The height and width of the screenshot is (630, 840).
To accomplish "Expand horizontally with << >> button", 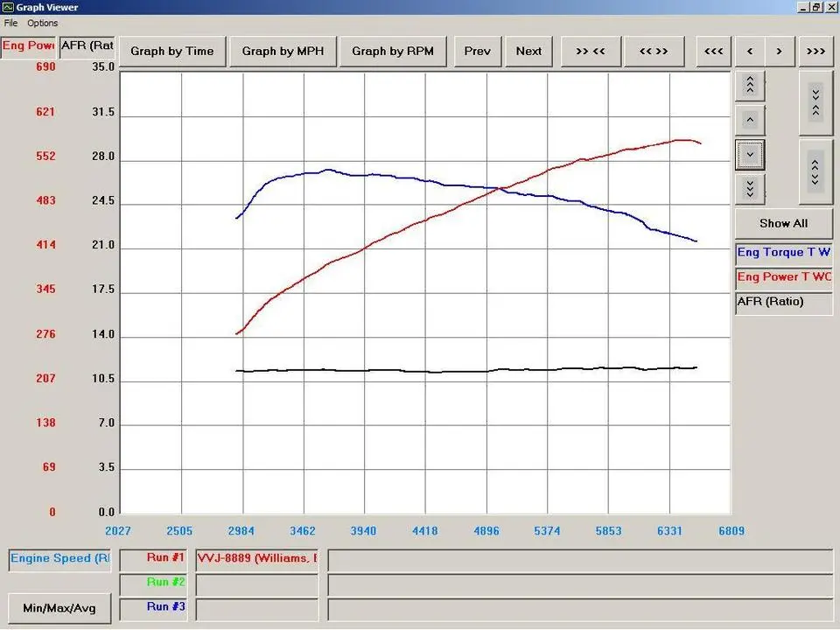I will (654, 52).
